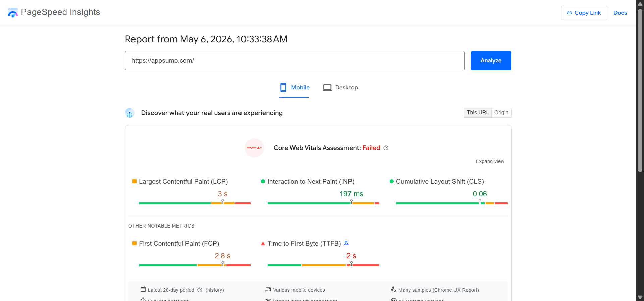
Task: Click the Analyze button
Action: pyautogui.click(x=491, y=61)
